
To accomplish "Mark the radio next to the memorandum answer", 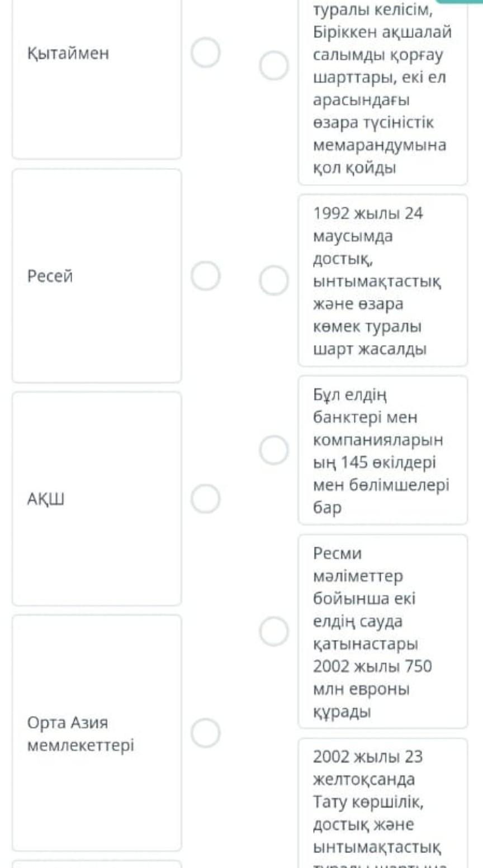I will 274,66.
